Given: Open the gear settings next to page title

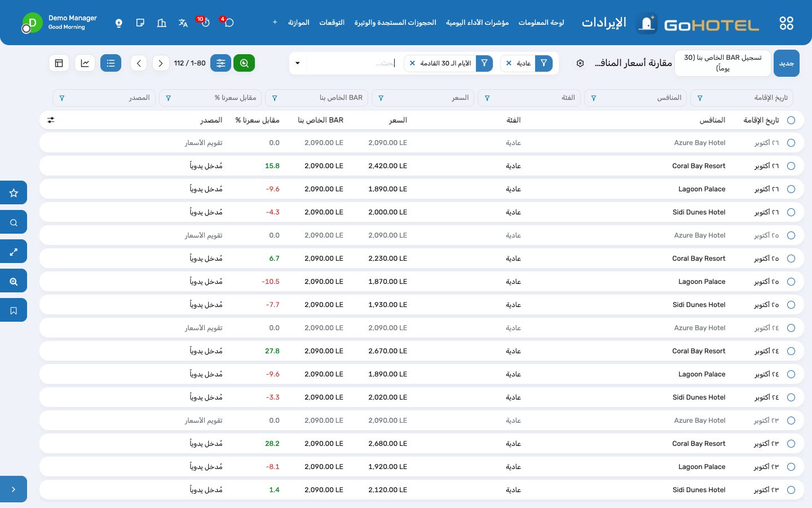Looking at the screenshot, I should 580,63.
